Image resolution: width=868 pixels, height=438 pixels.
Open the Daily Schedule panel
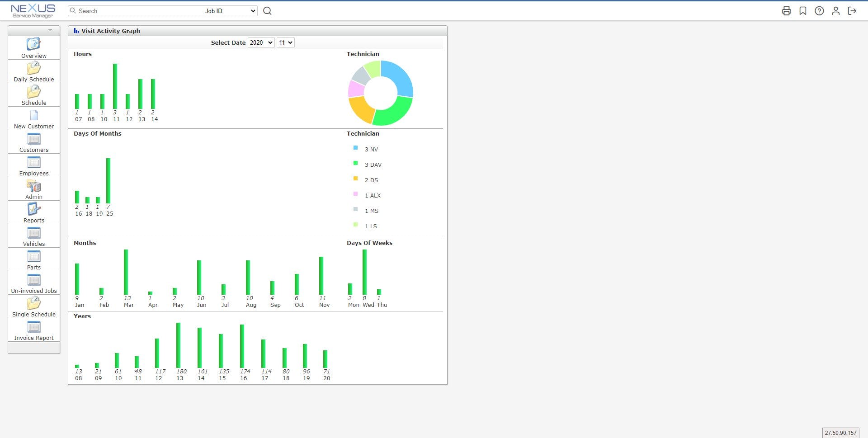tap(33, 71)
